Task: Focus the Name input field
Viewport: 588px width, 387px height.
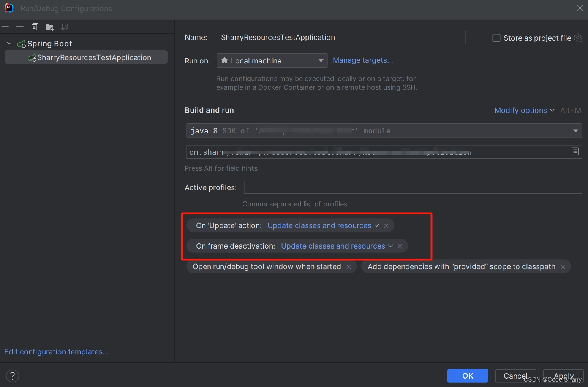Action: pos(341,37)
